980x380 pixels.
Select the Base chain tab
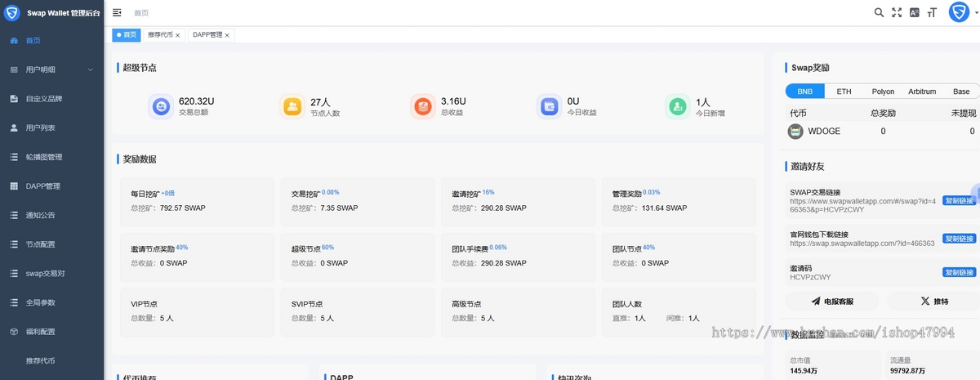961,92
